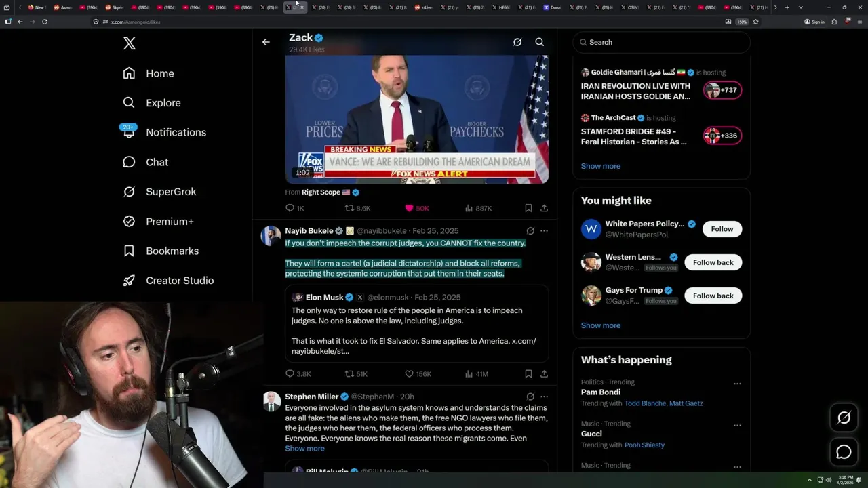
Task: Open Chat in the sidebar
Action: coord(145,162)
